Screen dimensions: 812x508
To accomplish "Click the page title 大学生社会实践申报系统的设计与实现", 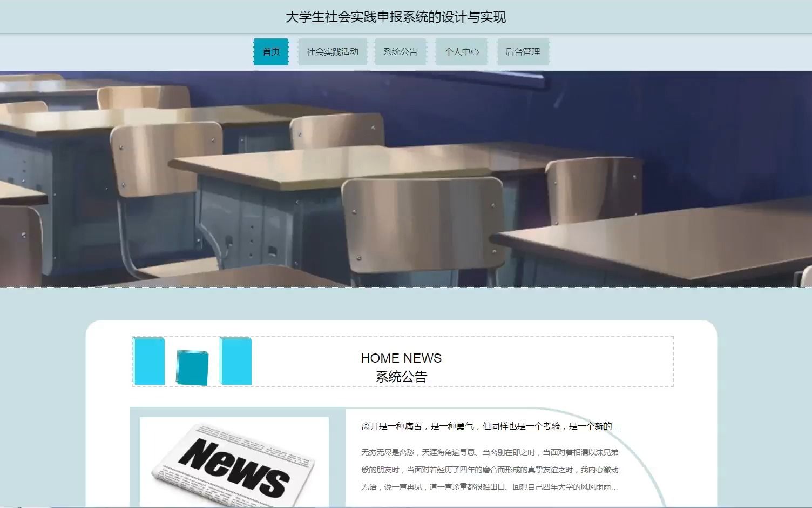I will coord(396,17).
